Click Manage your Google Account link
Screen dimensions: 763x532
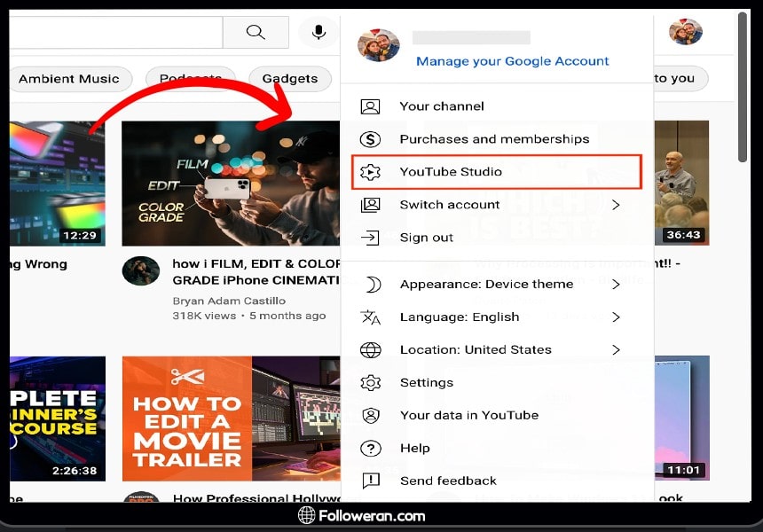click(x=512, y=61)
